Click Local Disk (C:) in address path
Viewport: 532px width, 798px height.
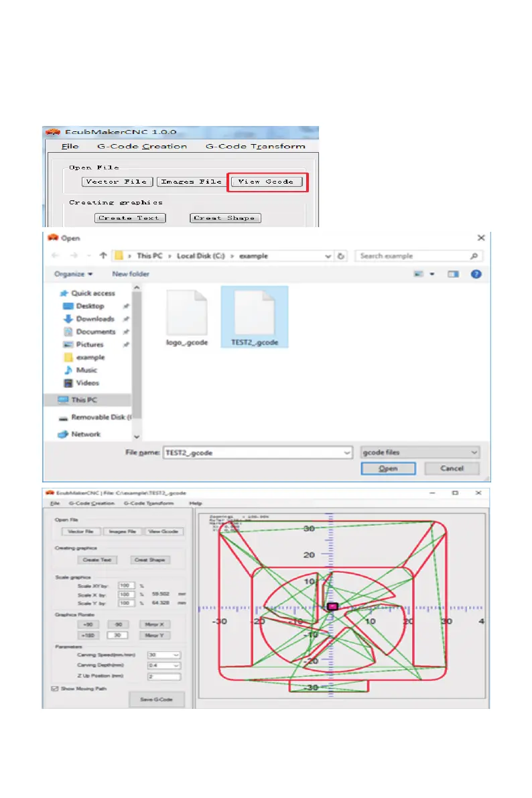(200, 256)
